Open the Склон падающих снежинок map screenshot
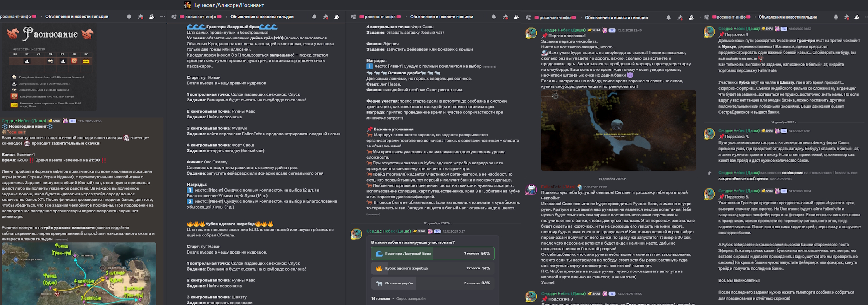 pyautogui.click(x=618, y=130)
